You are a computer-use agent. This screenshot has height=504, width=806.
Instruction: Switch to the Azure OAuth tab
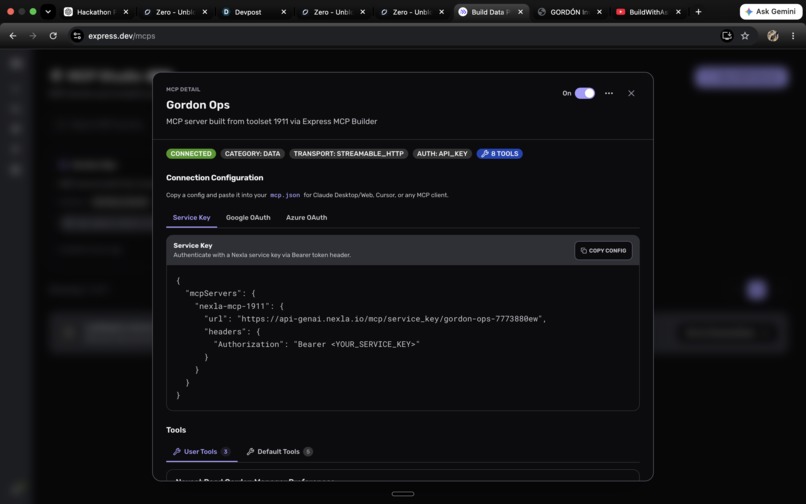click(x=306, y=218)
